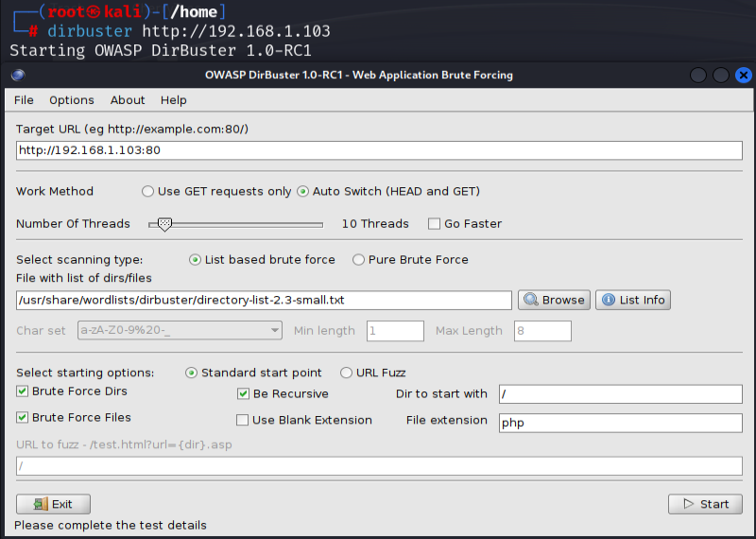Uncheck the Be Recursive checkbox
756x539 pixels.
coord(243,393)
